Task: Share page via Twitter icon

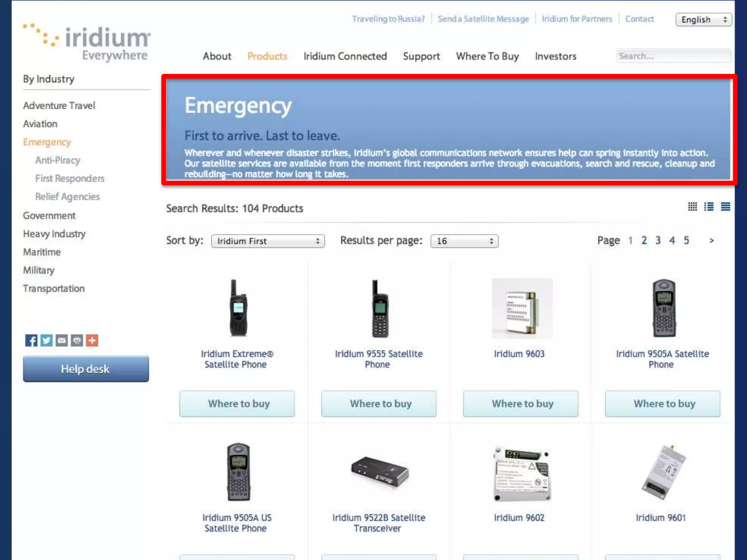Action: 46,341
